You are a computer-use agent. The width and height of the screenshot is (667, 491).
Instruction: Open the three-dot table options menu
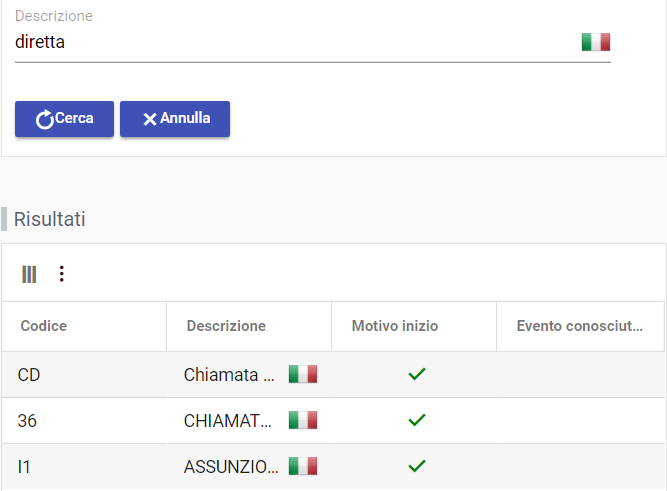(61, 274)
